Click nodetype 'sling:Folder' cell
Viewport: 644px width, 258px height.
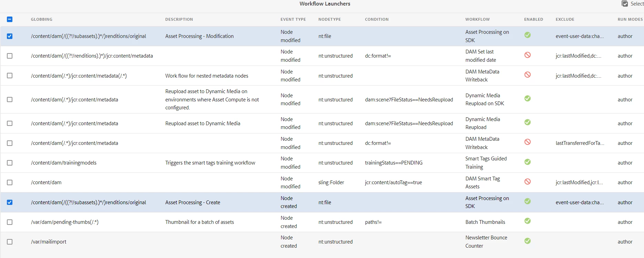tap(331, 182)
